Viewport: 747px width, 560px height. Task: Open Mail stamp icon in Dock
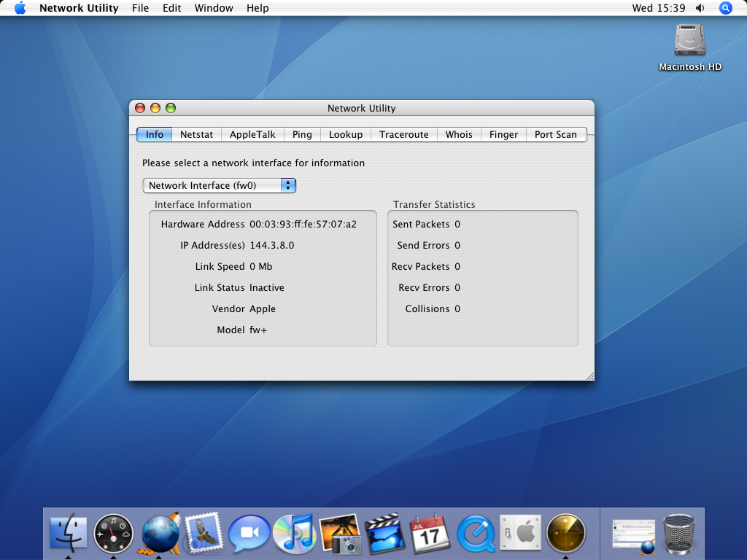point(204,533)
